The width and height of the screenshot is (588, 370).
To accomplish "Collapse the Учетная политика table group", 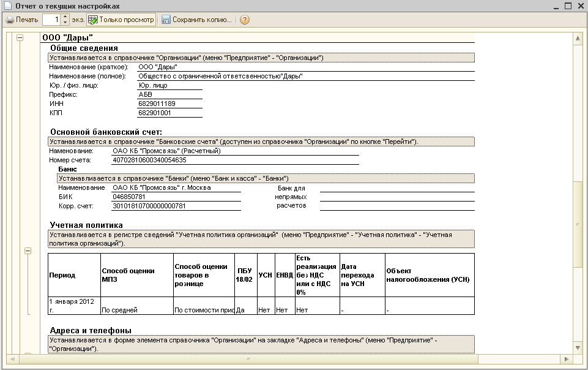I will click(28, 251).
